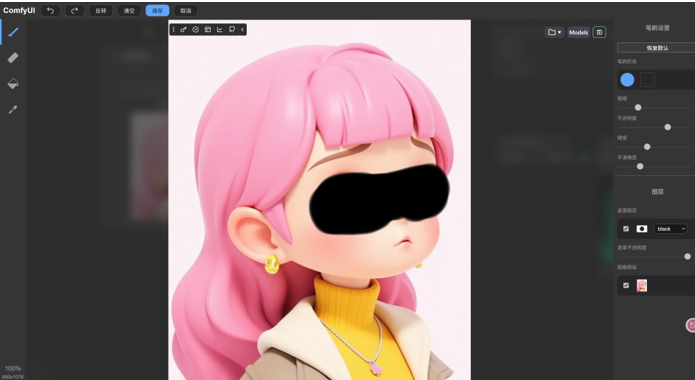Click the line chart icon in floating toolbar
Image resolution: width=695 pixels, height=380 pixels.
point(219,30)
